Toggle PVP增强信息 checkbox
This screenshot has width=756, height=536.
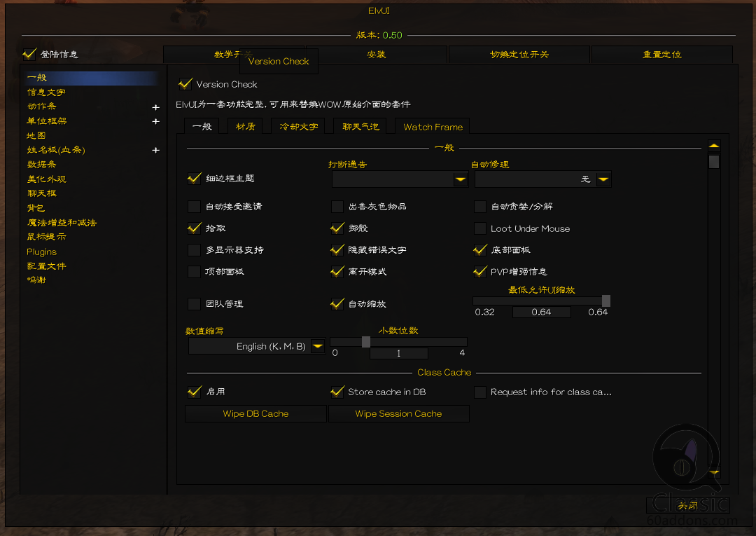(479, 272)
